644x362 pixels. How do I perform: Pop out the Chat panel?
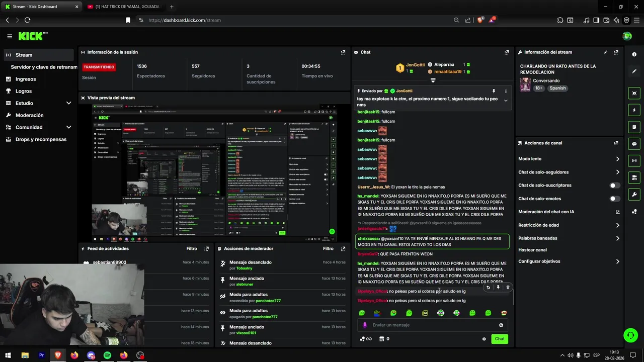click(x=507, y=52)
